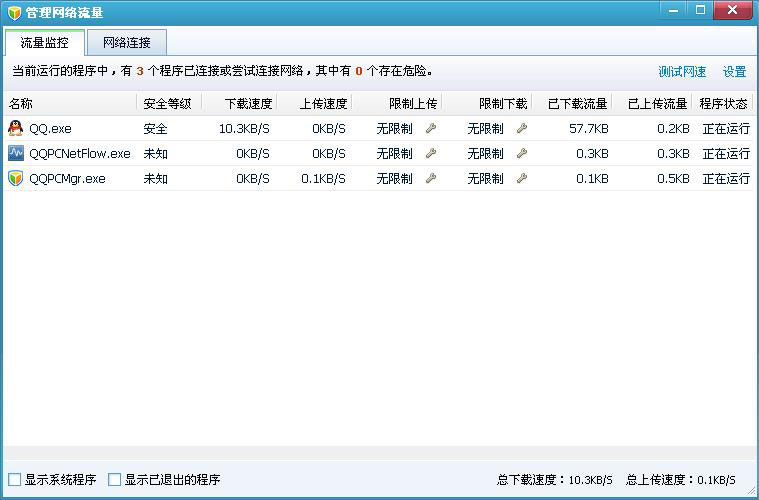Click 未知 level of QQPCMgr.exe
Image resolution: width=759 pixels, height=500 pixels.
click(x=155, y=179)
